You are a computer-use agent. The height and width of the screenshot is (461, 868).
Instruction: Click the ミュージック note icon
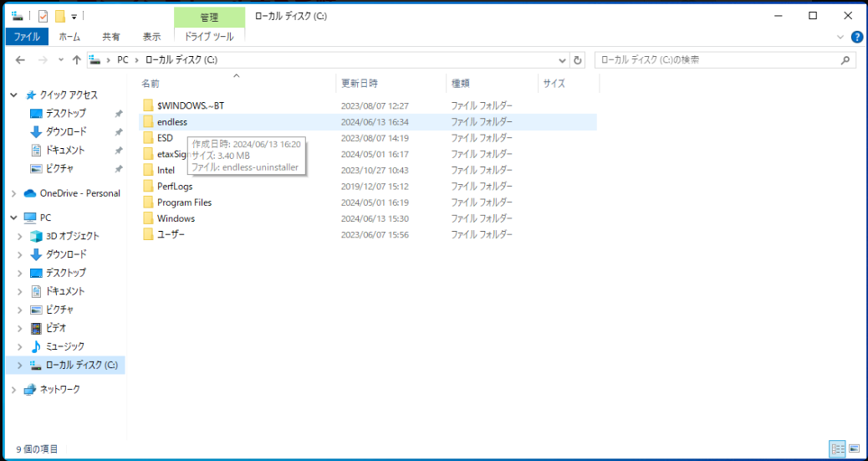pos(36,346)
